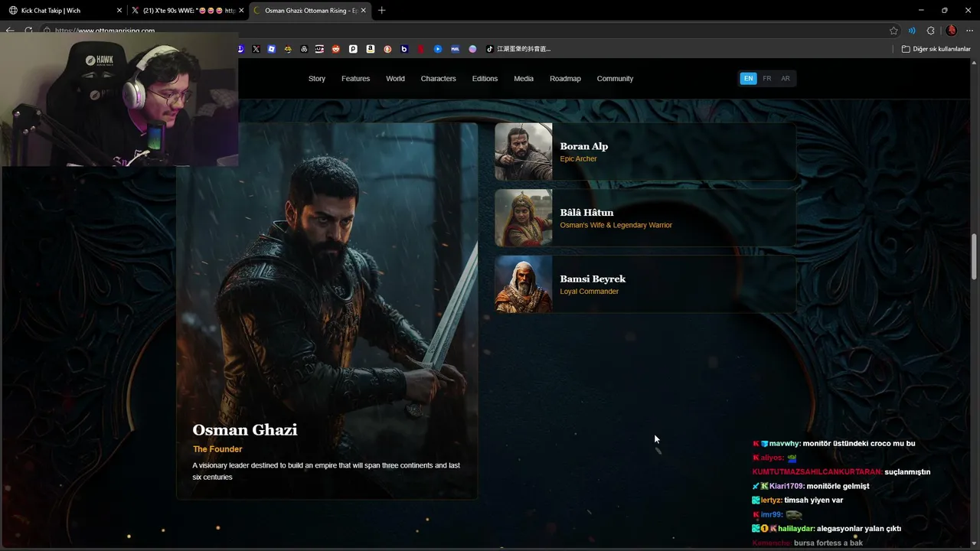The height and width of the screenshot is (551, 980).
Task: Click the 'Loyal Commander' role text
Action: [x=589, y=292]
